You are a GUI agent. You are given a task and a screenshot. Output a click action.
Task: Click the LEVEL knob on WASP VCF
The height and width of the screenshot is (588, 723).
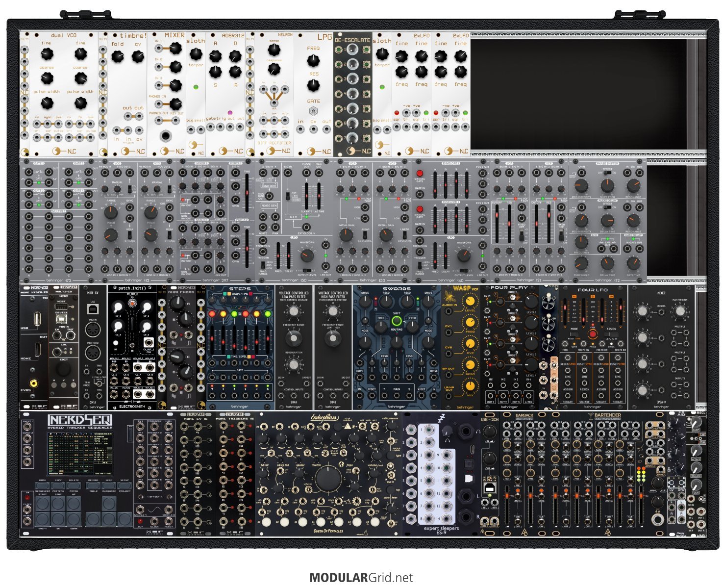pyautogui.click(x=470, y=301)
